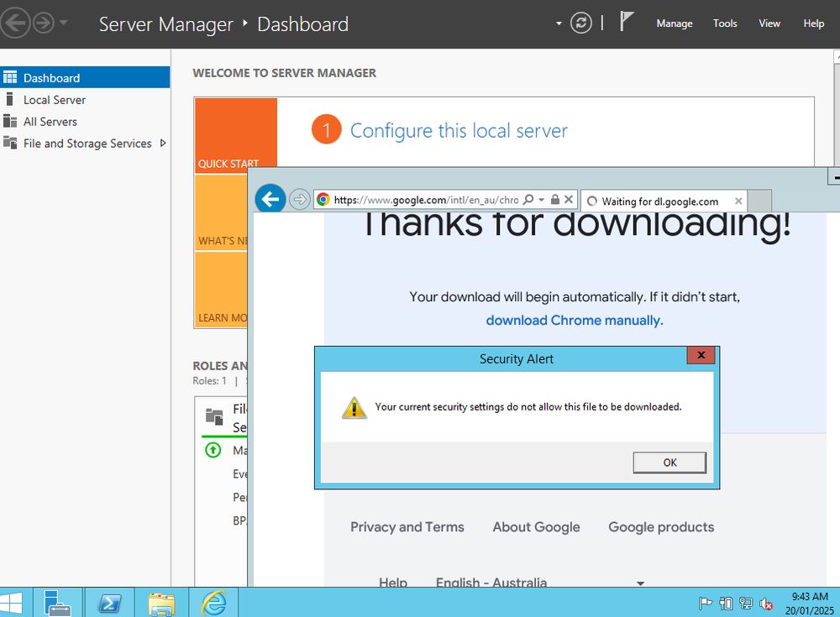Open navigation history dropdown in Server Manager header
This screenshot has height=617, width=840.
64,23
